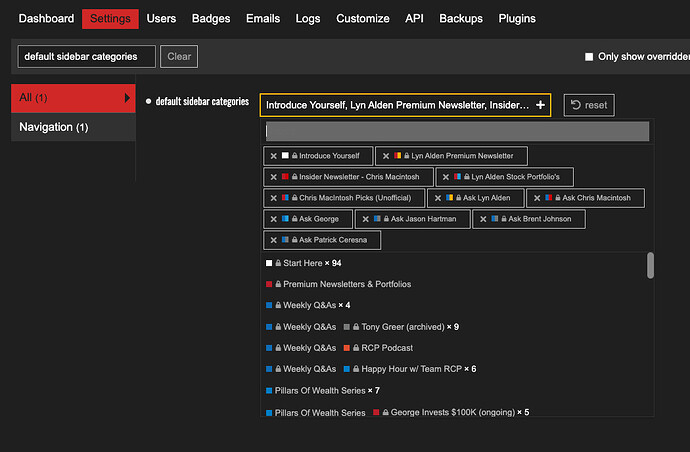Remove Insider Newsletter - Chris Macintosh chip

274,177
